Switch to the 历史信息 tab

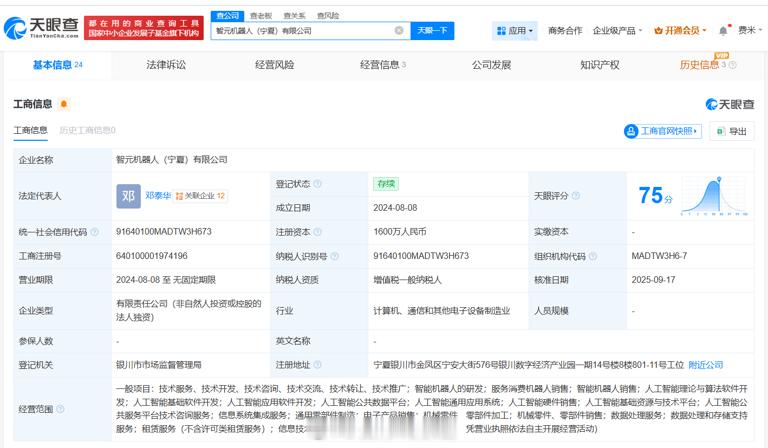pos(699,65)
